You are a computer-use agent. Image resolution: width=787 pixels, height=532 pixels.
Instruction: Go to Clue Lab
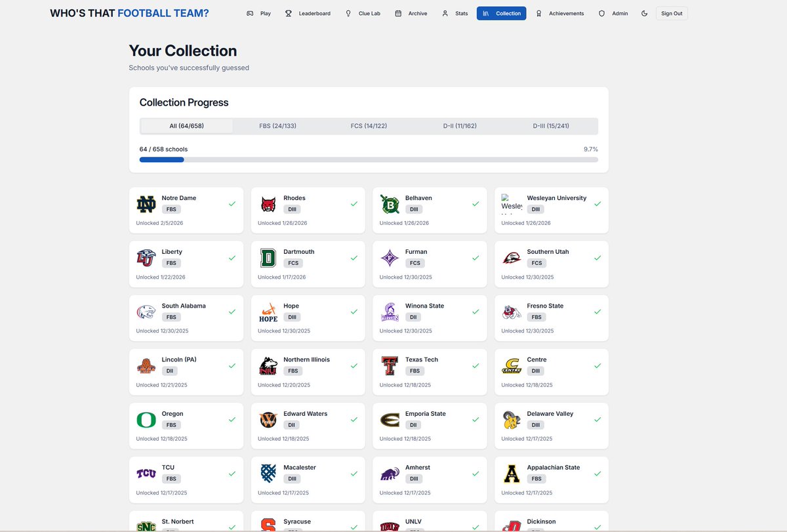(x=363, y=13)
